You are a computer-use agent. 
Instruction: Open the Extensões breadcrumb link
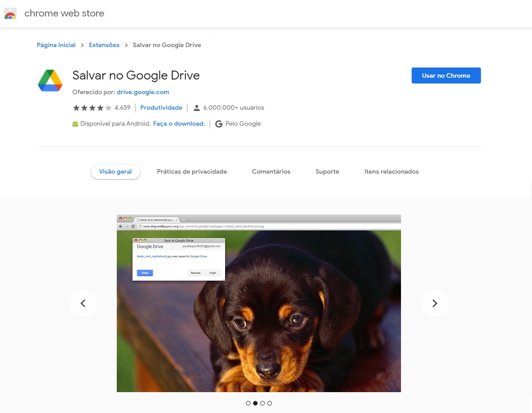pyautogui.click(x=104, y=45)
